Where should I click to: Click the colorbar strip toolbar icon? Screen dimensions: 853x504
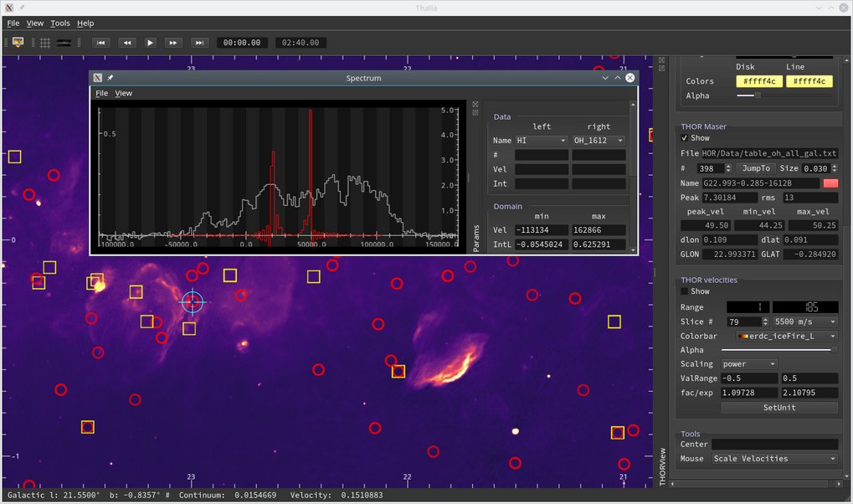(x=64, y=43)
